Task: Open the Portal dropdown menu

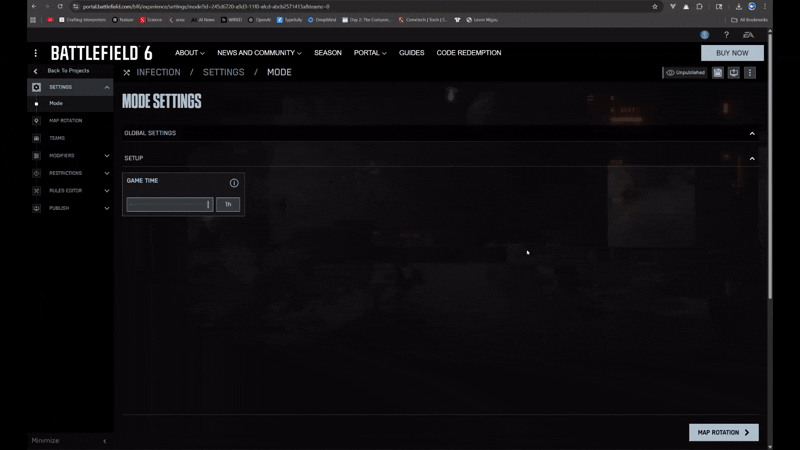Action: (370, 53)
